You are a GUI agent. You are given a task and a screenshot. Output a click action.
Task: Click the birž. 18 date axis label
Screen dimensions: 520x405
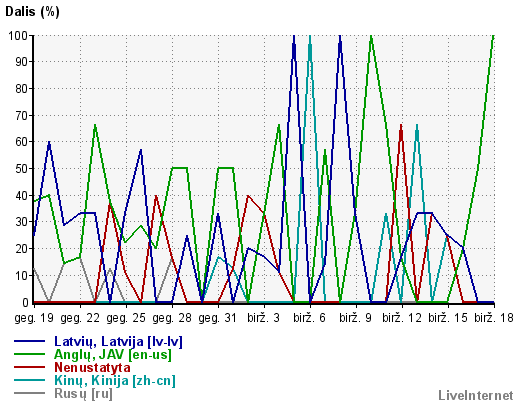coord(494,318)
